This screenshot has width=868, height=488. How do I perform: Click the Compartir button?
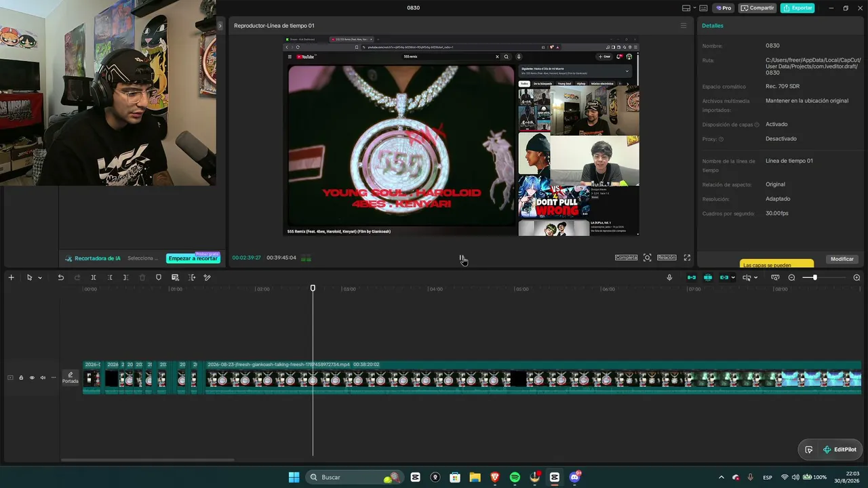click(757, 8)
